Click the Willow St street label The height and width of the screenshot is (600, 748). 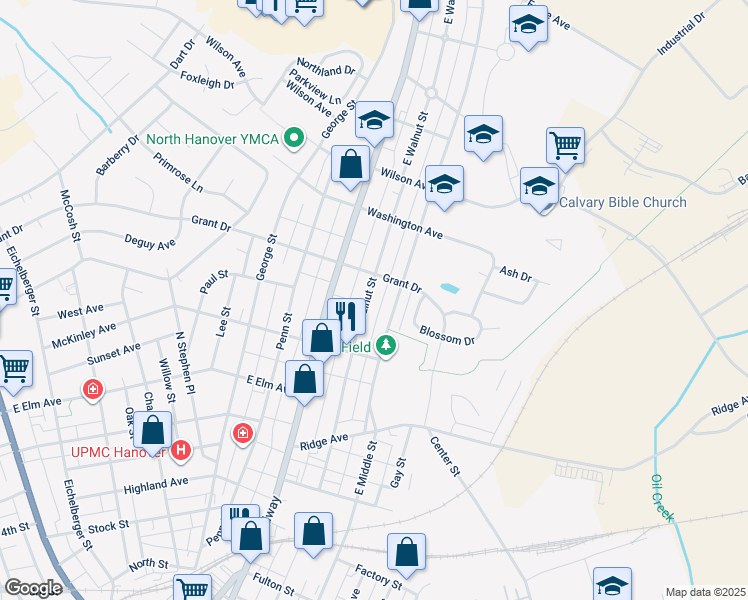167,381
